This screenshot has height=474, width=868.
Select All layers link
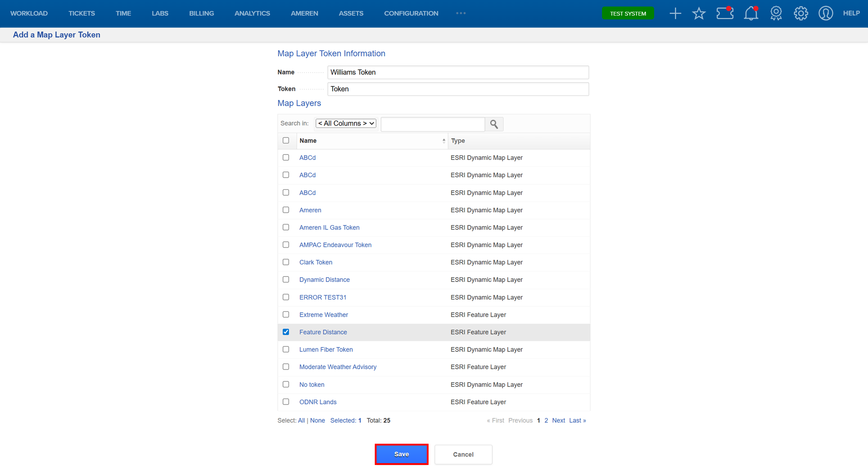coord(302,421)
